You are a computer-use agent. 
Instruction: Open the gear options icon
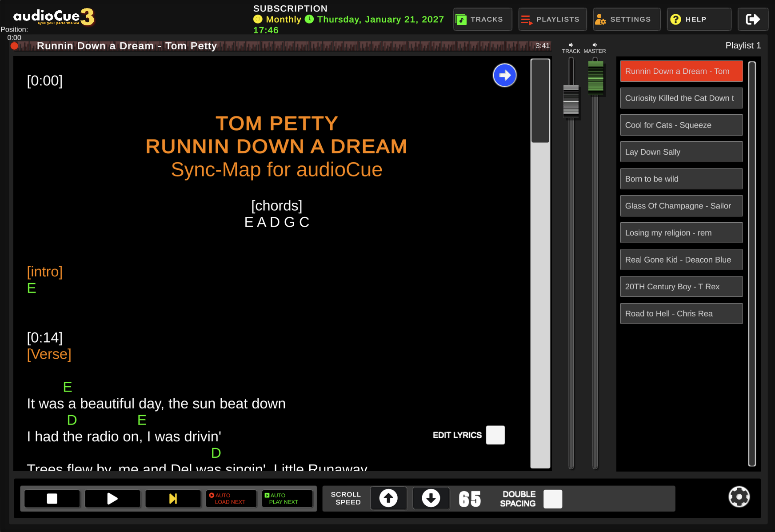[x=739, y=497]
